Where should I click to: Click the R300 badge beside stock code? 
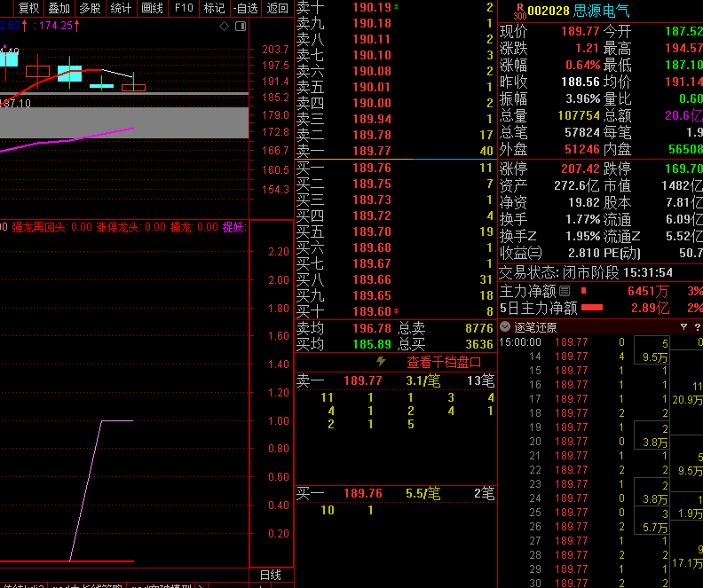519,12
